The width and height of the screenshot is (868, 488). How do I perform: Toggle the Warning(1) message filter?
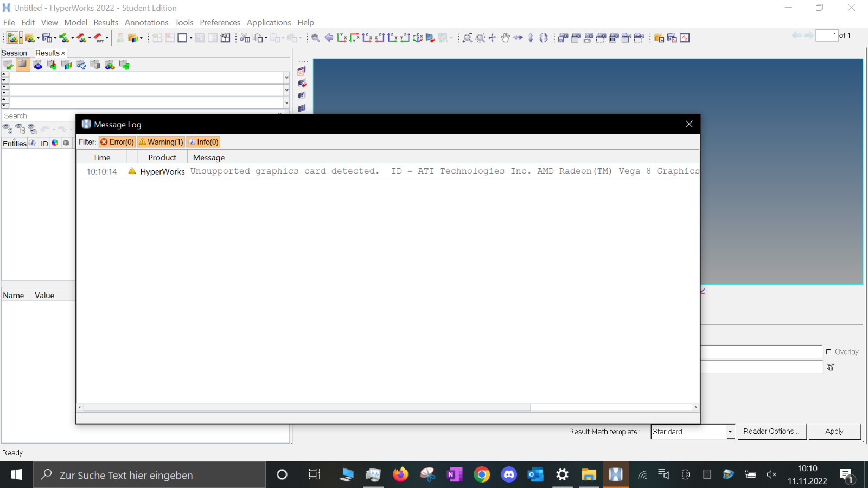point(161,142)
